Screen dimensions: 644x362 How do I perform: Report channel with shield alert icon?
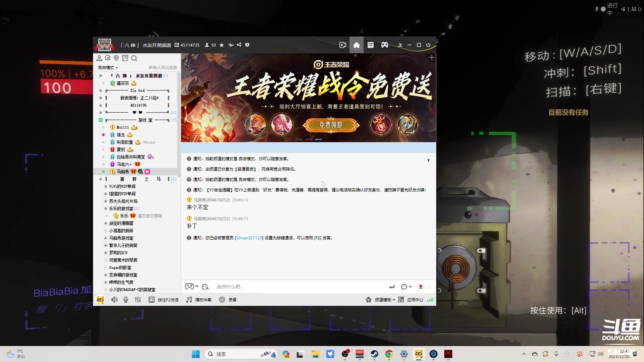tap(247, 45)
